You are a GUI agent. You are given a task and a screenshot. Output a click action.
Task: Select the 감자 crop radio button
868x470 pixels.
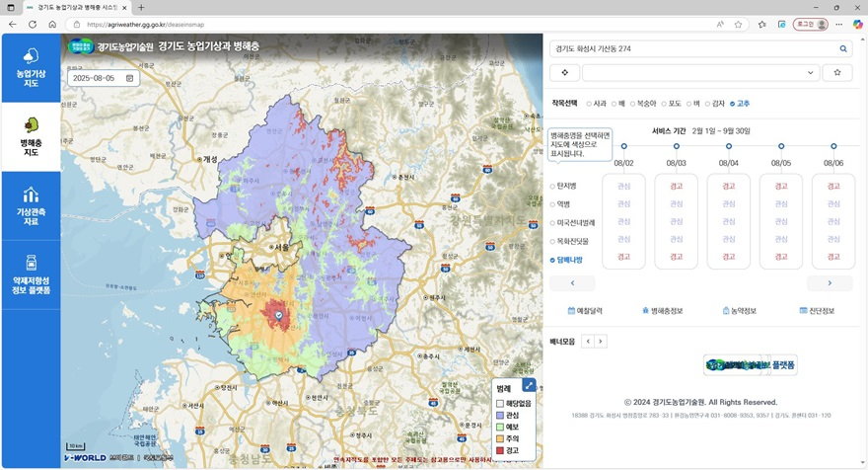pos(707,104)
